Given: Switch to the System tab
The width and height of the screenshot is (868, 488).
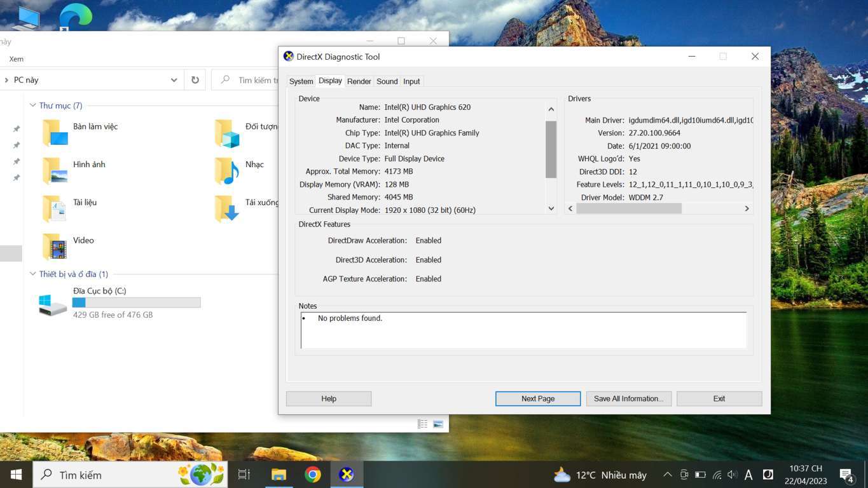Looking at the screenshot, I should click(301, 81).
